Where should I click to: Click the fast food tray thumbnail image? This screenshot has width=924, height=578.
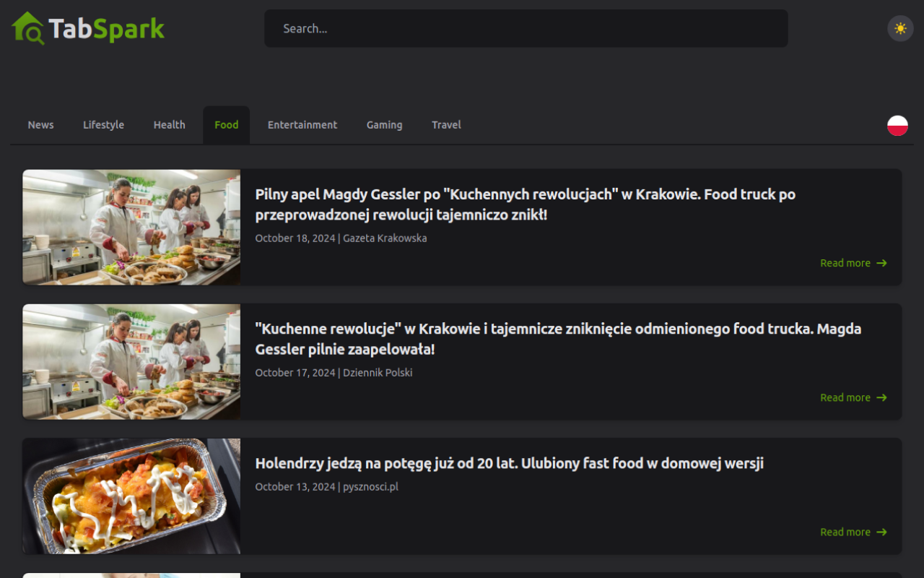(x=131, y=496)
